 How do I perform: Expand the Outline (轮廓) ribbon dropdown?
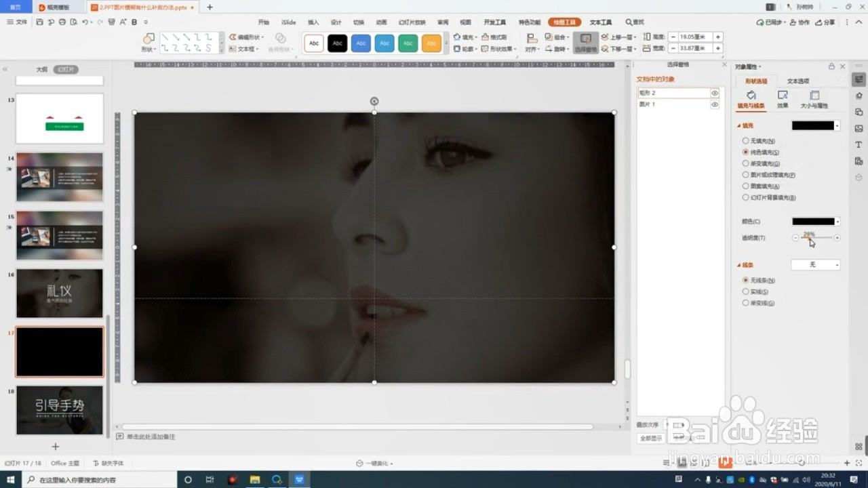(477, 49)
